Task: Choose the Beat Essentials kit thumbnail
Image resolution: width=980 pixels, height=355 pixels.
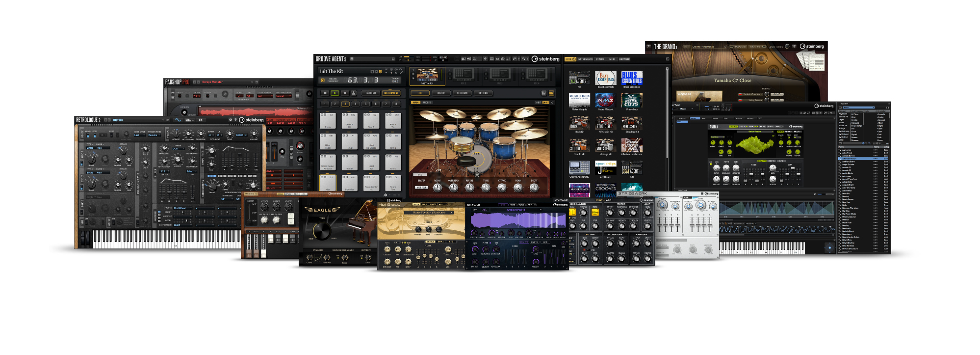Action: point(606,78)
